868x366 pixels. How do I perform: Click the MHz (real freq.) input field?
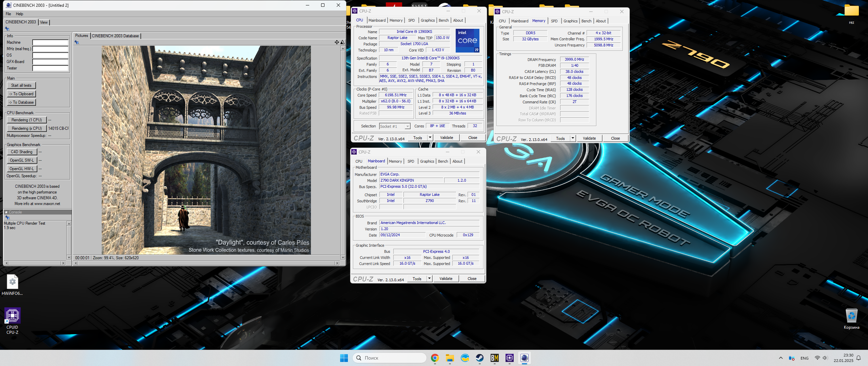click(51, 49)
